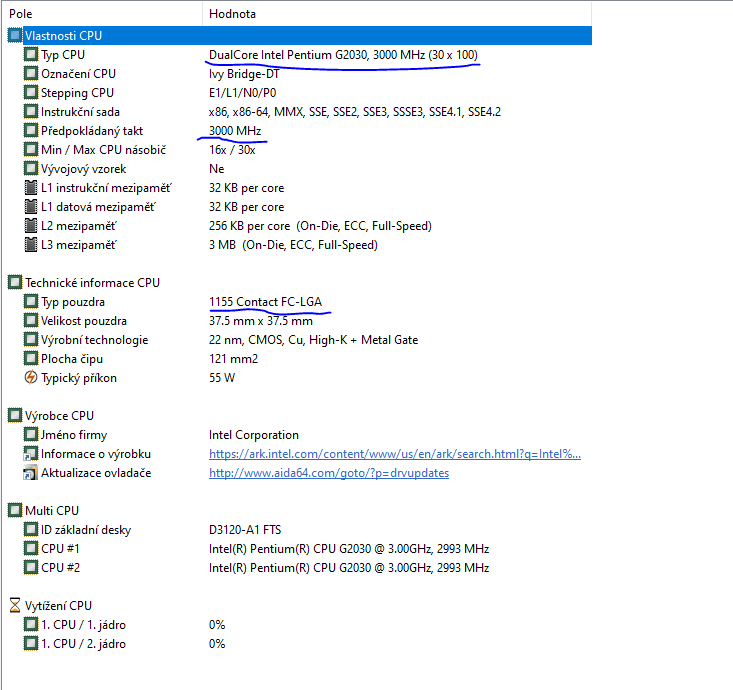Click the L3 mezipaměť chip icon

click(31, 244)
